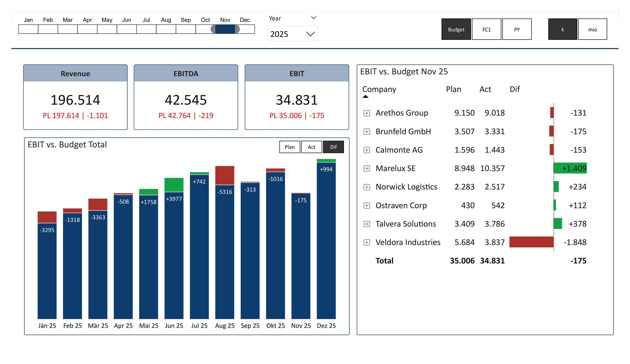Click the Jän 25 bar in chart
This screenshot has height=364, width=630.
(x=47, y=271)
